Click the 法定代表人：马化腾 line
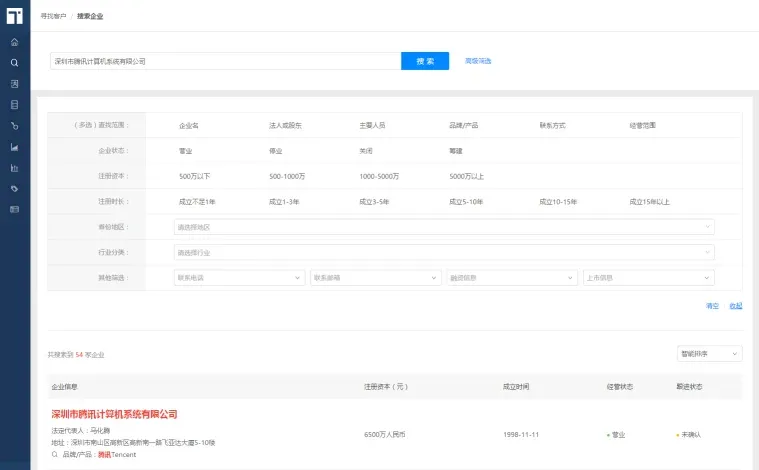 tap(81, 430)
